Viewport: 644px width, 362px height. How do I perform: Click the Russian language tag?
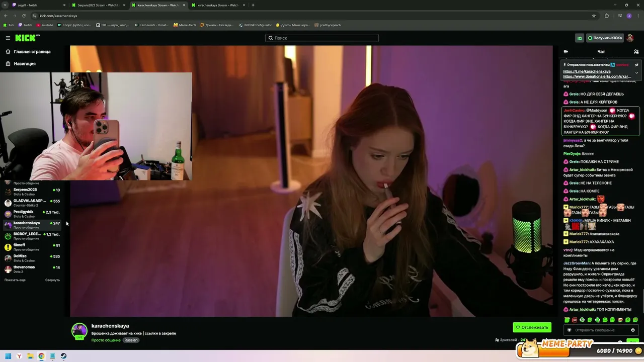[x=131, y=340]
